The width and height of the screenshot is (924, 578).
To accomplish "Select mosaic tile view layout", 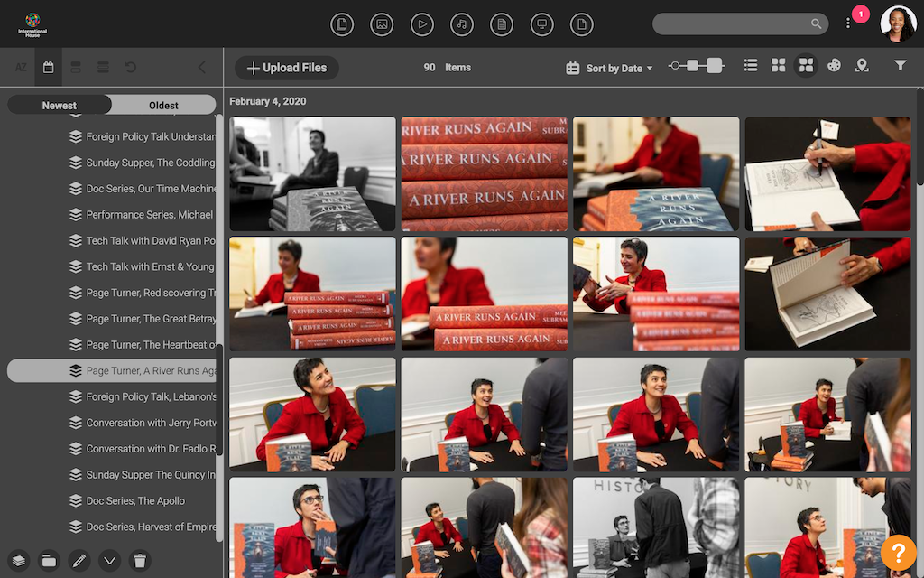I will click(806, 65).
